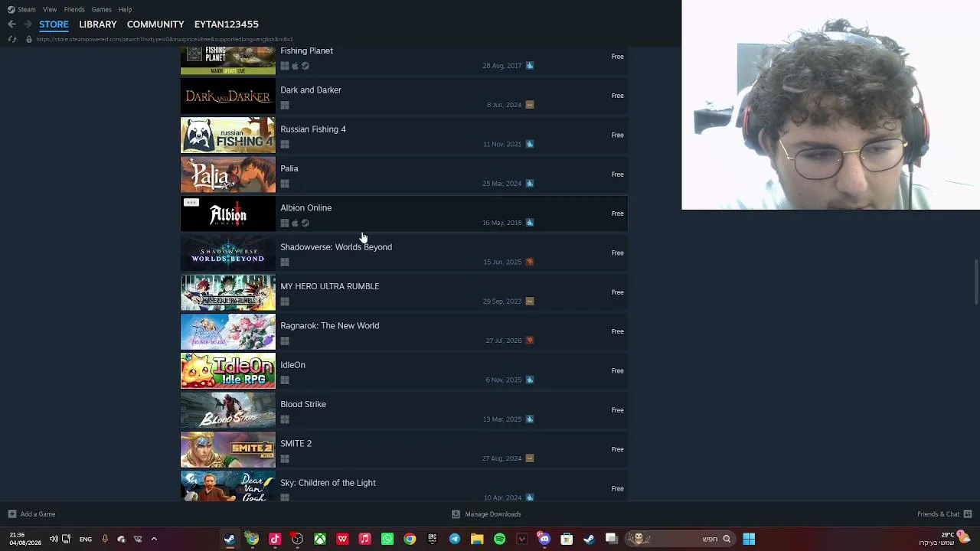Show hidden system tray icons chevron
Image resolution: width=980 pixels, height=551 pixels.
154,539
